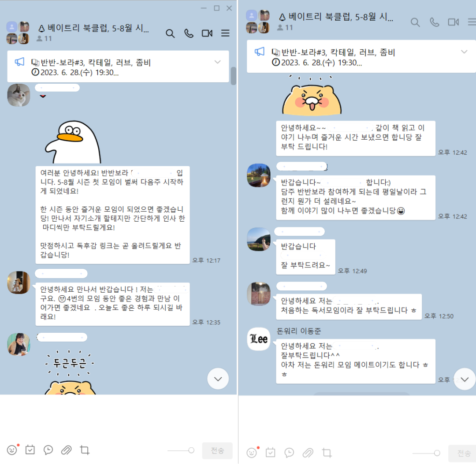Expand the pinned notice in left chat

pyautogui.click(x=217, y=62)
